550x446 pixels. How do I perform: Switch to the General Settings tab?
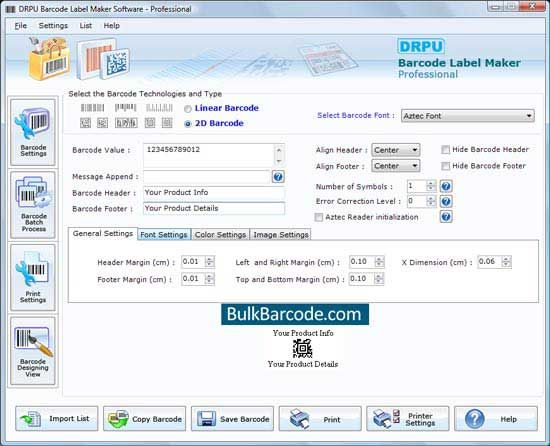(x=103, y=234)
